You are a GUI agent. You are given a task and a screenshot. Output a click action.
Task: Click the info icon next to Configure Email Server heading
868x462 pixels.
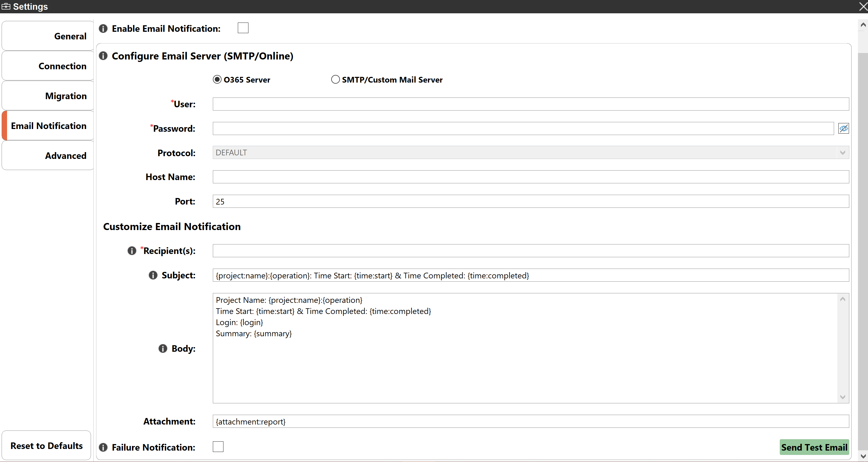[103, 56]
